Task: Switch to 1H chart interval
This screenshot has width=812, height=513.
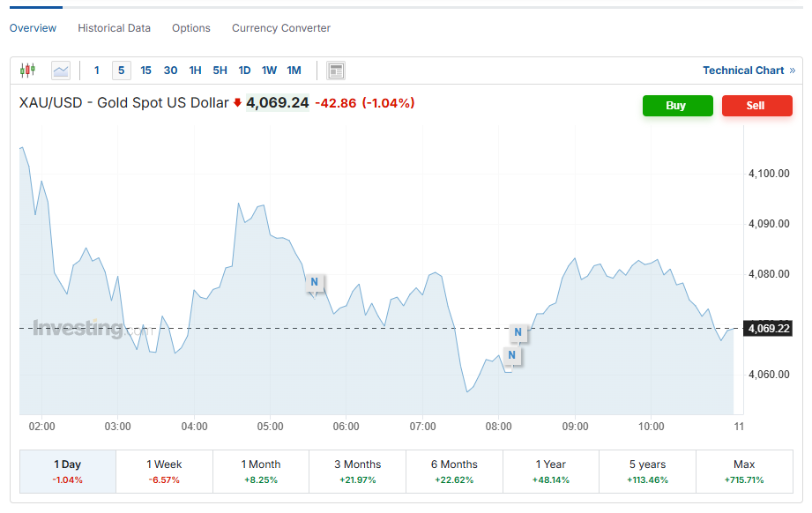Action: (x=195, y=71)
